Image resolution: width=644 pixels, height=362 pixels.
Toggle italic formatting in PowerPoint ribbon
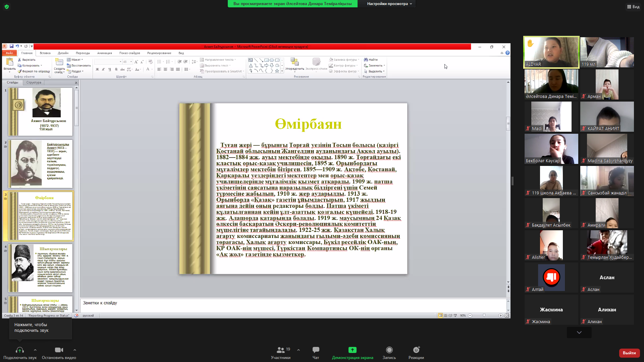103,69
